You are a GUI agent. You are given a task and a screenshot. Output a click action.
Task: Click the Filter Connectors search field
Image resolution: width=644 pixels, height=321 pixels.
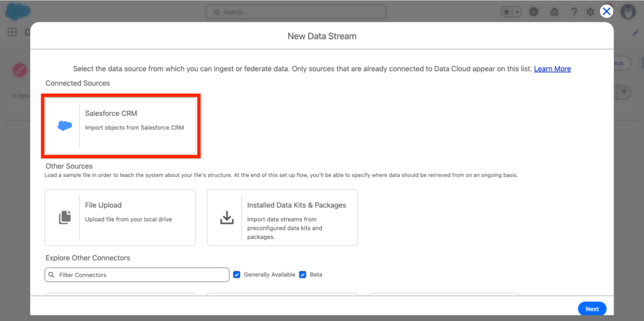(x=137, y=275)
